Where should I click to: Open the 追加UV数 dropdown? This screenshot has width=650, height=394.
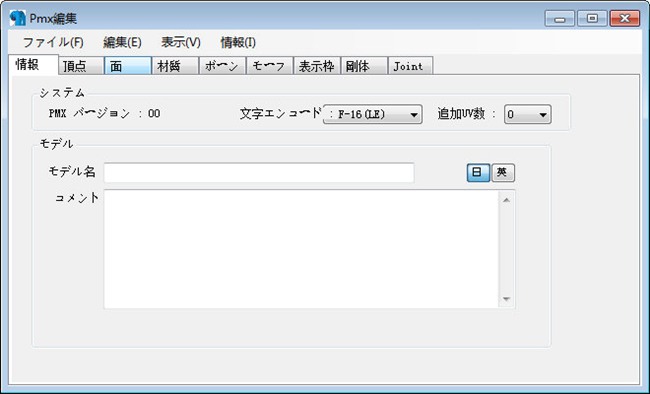click(x=527, y=114)
